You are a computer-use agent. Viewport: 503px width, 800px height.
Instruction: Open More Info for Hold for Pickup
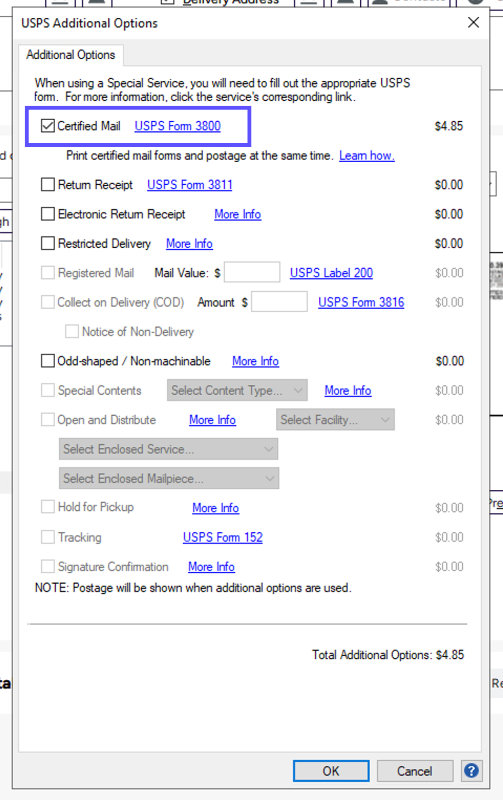(216, 508)
